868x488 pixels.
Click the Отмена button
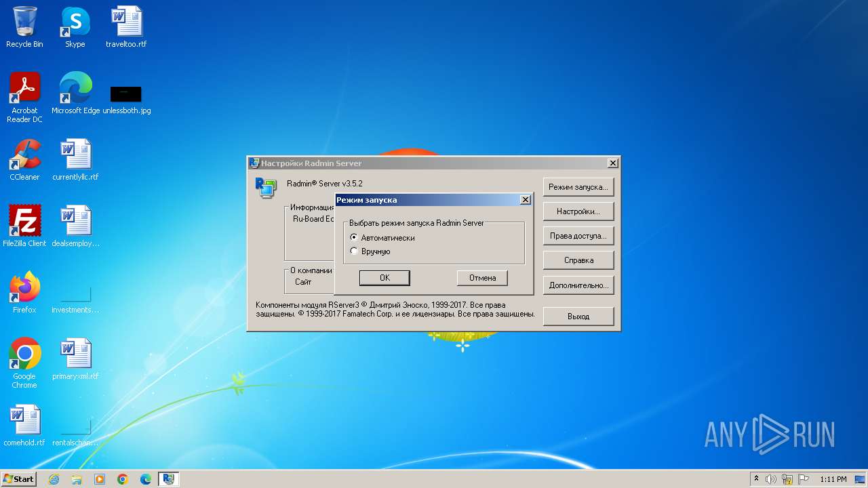coord(482,278)
